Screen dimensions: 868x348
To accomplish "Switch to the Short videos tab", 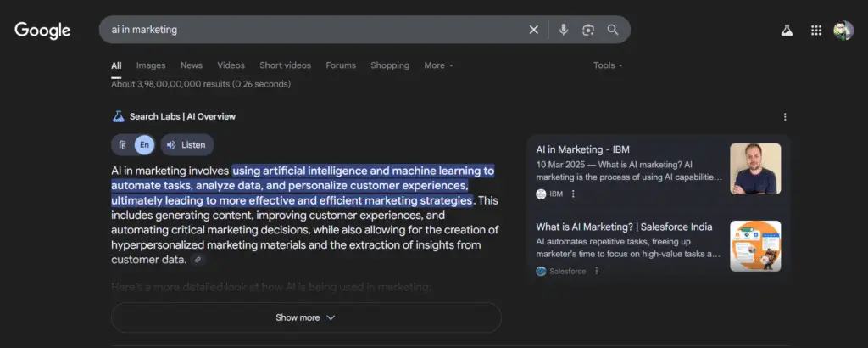I will 285,65.
